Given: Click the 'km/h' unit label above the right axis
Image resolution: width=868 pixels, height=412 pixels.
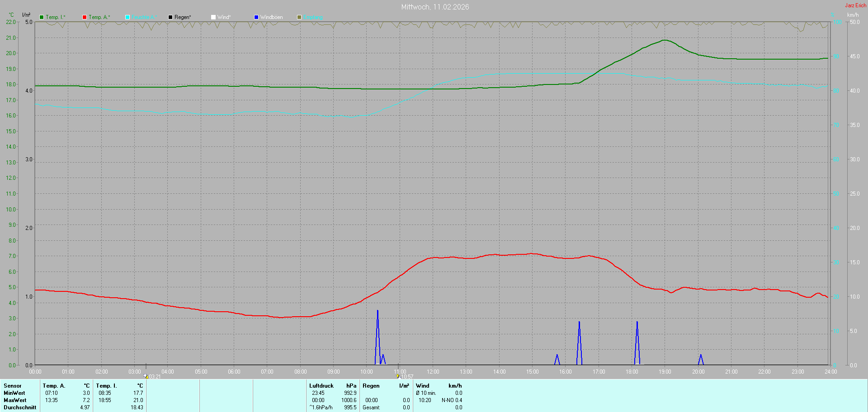Looking at the screenshot, I should click(x=853, y=15).
